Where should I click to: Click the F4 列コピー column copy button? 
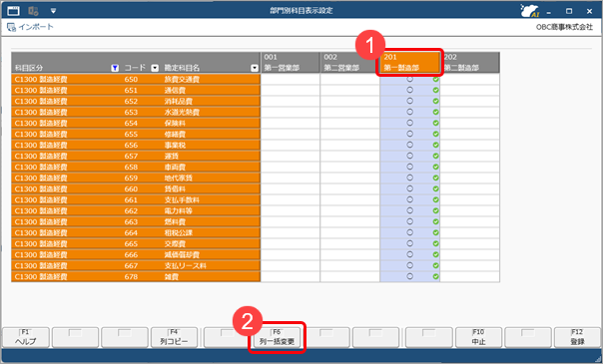tap(174, 337)
